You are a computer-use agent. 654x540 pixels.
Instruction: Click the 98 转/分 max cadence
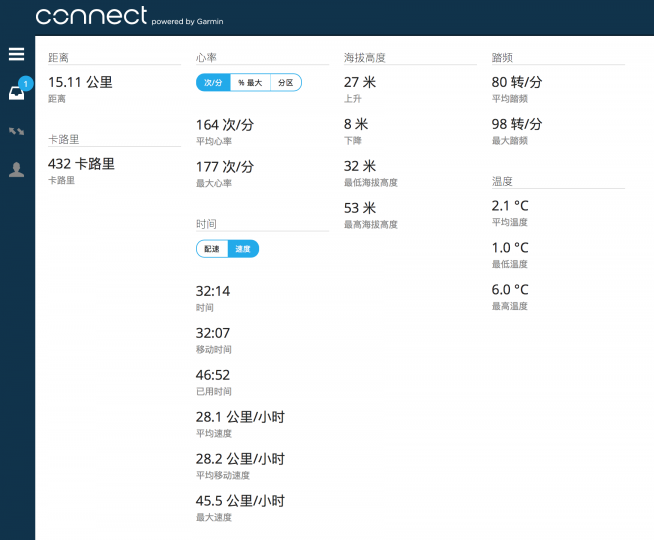tap(517, 124)
